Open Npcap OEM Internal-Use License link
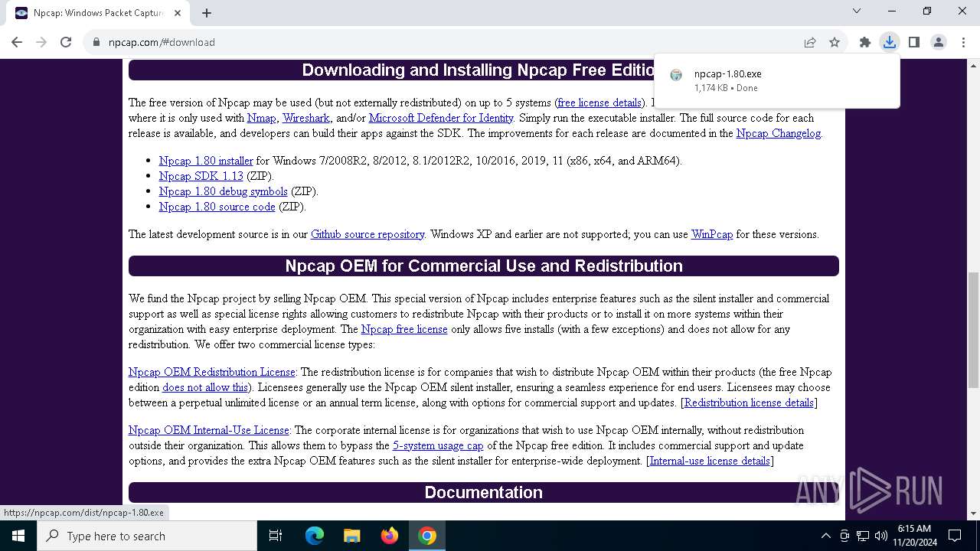Image resolution: width=980 pixels, height=551 pixels. click(x=209, y=430)
